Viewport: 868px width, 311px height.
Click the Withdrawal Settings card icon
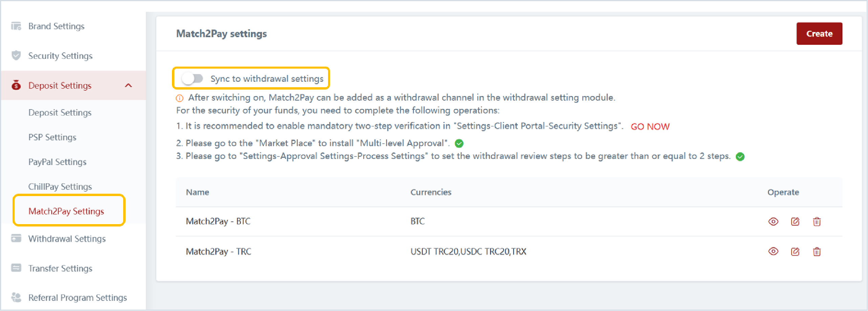click(16, 238)
